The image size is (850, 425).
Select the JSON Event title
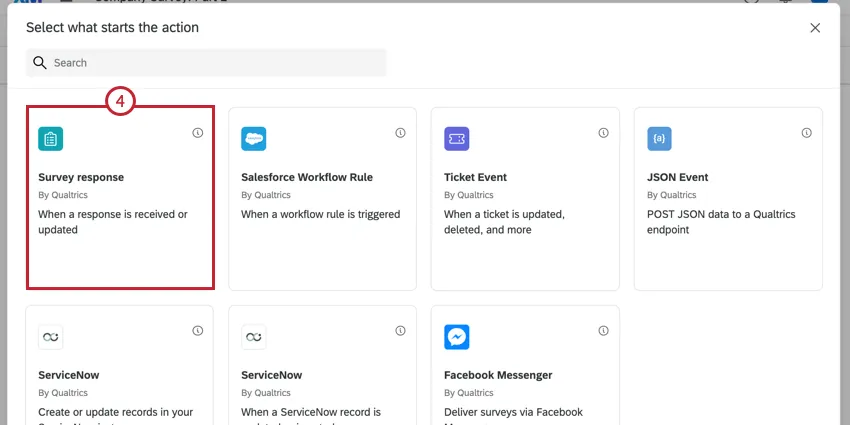click(x=678, y=177)
